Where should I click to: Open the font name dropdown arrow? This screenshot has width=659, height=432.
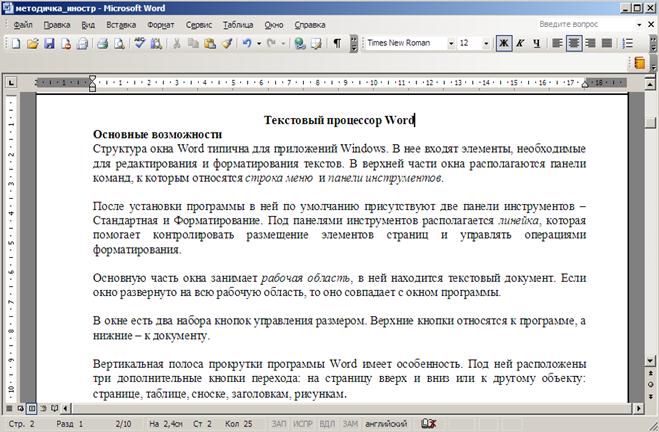pyautogui.click(x=451, y=43)
